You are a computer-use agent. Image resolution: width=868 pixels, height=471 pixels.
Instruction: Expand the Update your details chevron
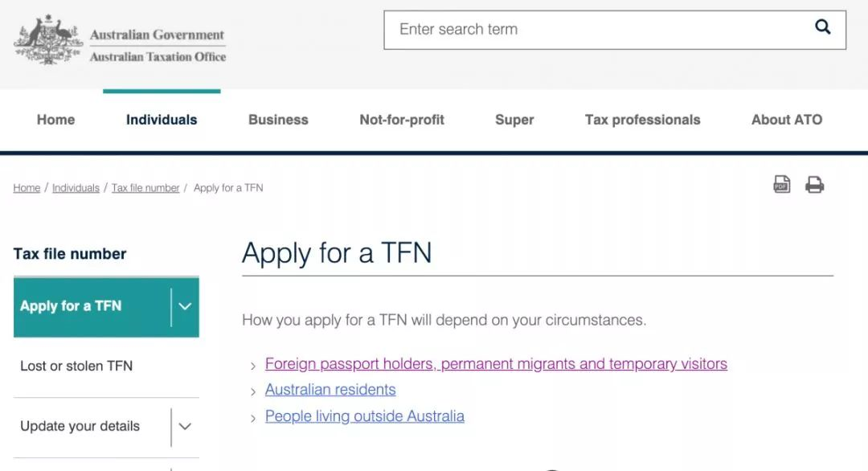(185, 427)
